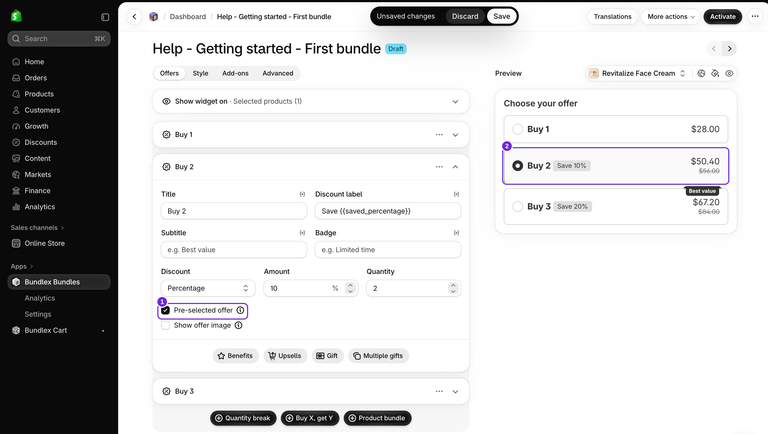Click Dashboard breadcrumb link

point(188,17)
